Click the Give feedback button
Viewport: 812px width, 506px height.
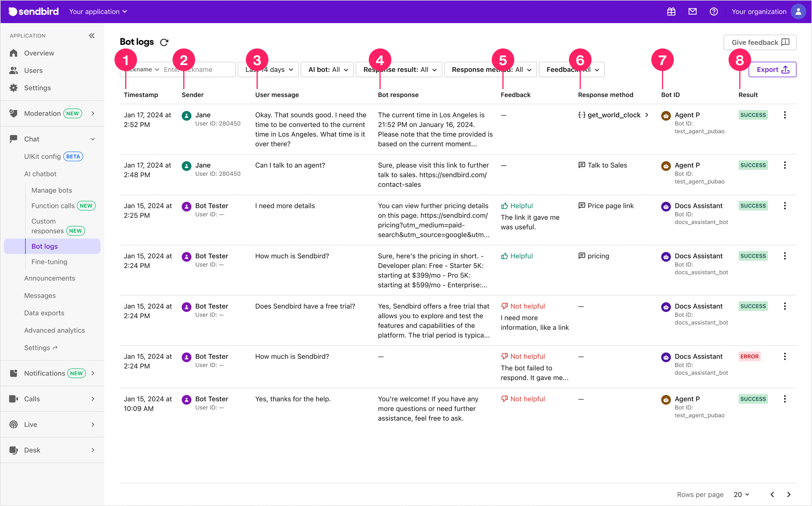tap(760, 43)
